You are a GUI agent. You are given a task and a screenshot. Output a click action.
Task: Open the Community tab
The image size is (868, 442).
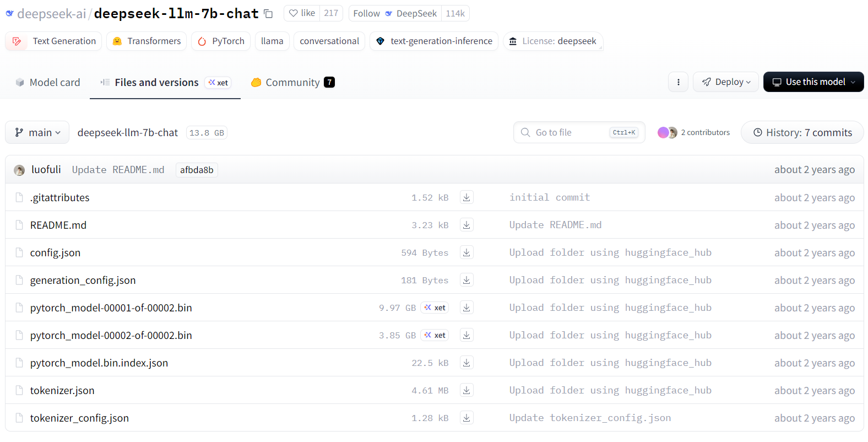click(292, 82)
